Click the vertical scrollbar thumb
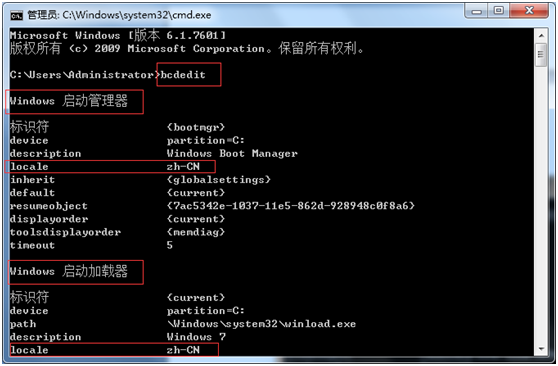This screenshot has width=558, height=366. pos(541,54)
